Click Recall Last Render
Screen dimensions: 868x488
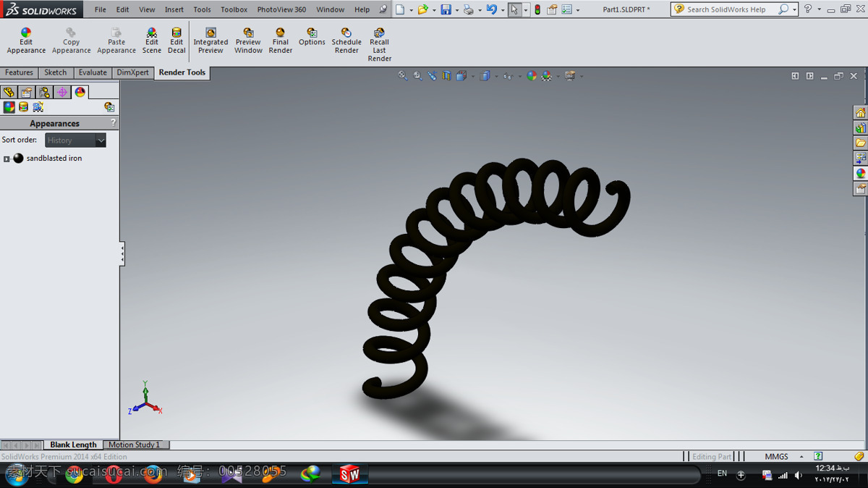(x=380, y=45)
